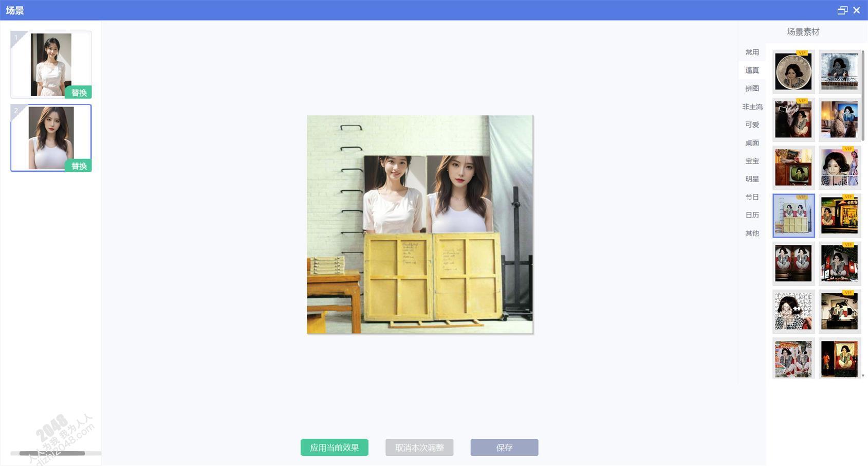
Task: Click the scene materials scroll down arrow
Action: [x=863, y=376]
